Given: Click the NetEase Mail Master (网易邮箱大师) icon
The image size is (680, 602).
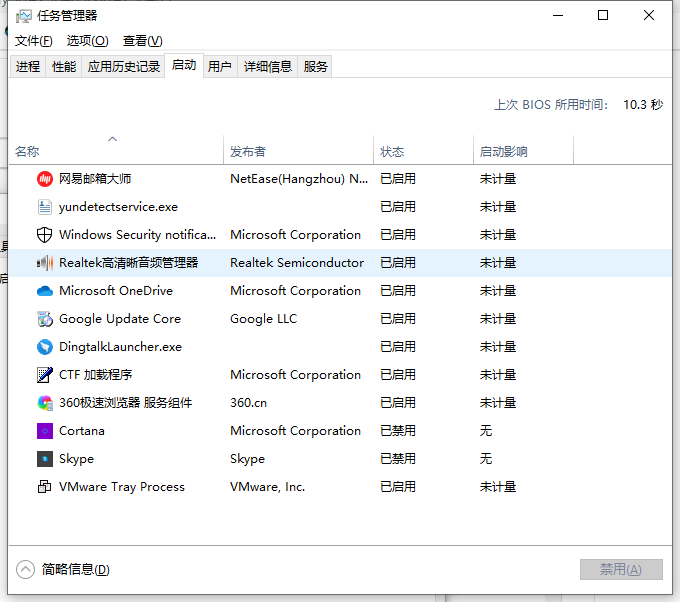Looking at the screenshot, I should pyautogui.click(x=44, y=179).
